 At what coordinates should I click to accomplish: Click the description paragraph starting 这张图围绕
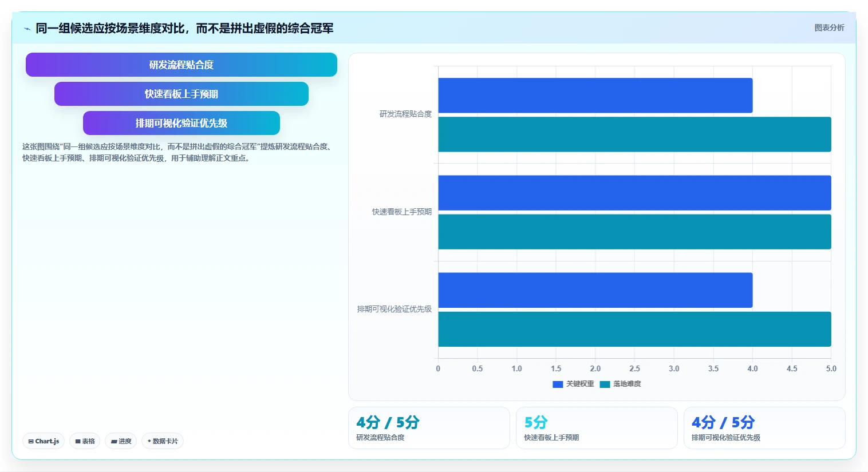coord(178,152)
